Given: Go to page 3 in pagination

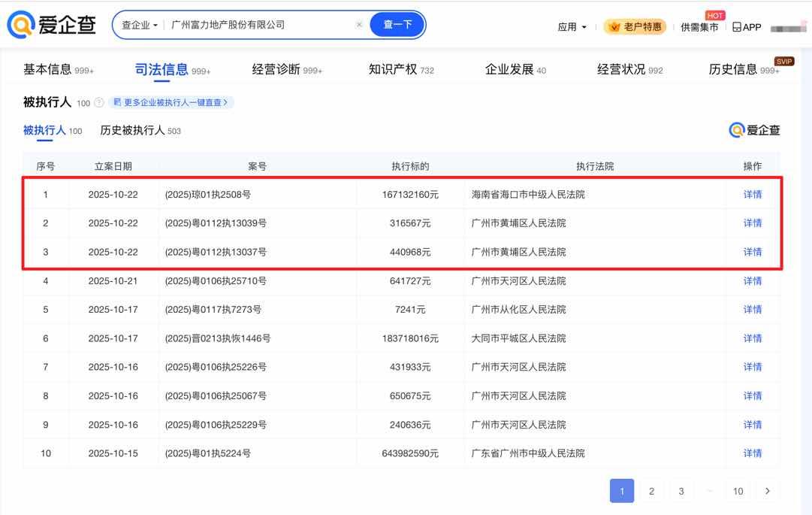Looking at the screenshot, I should 681,491.
